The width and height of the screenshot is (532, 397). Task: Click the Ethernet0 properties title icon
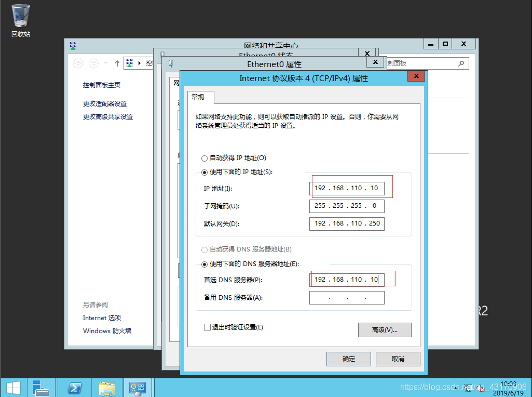pos(171,64)
